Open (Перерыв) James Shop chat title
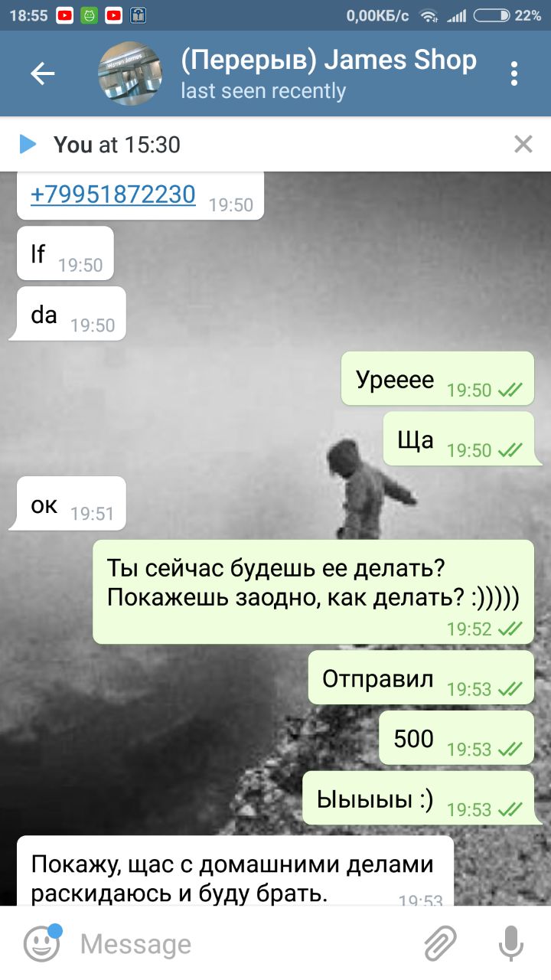Screen dimensions: 551x980 pyautogui.click(x=328, y=60)
